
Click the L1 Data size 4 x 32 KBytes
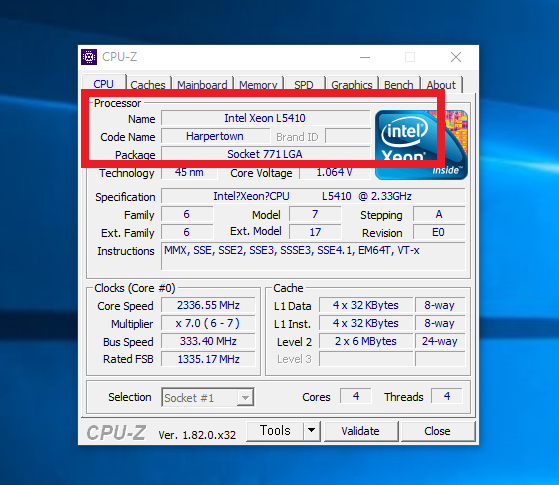point(366,305)
